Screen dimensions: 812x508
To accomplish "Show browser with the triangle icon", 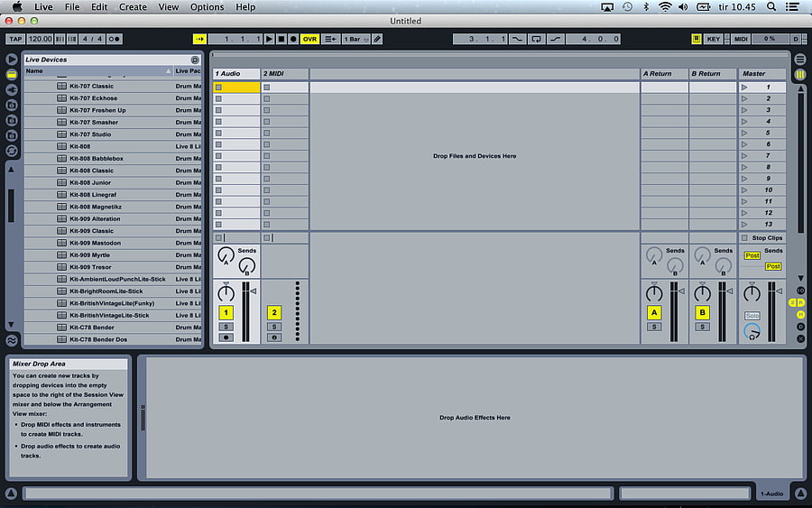I will 12,60.
